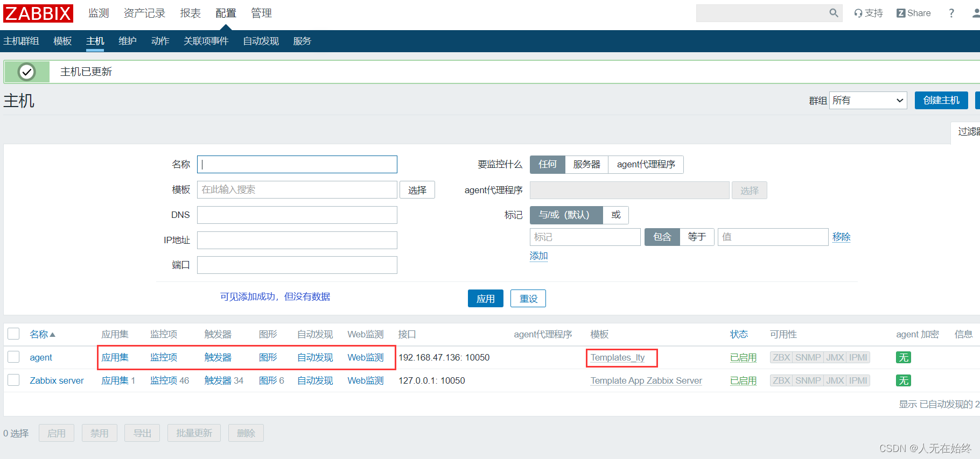Image resolution: width=980 pixels, height=459 pixels.
Task: Click the 无 encryption badge for agent
Action: coord(904,357)
